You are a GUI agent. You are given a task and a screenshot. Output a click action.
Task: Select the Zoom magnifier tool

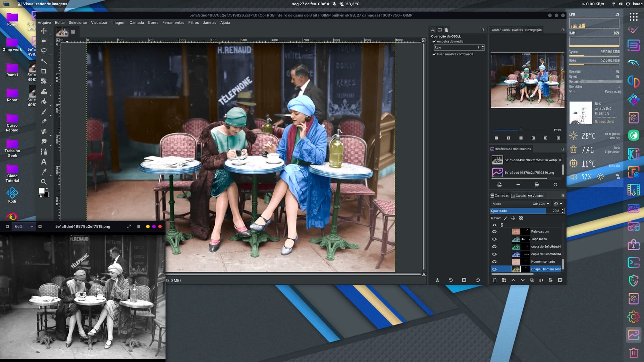(x=44, y=182)
